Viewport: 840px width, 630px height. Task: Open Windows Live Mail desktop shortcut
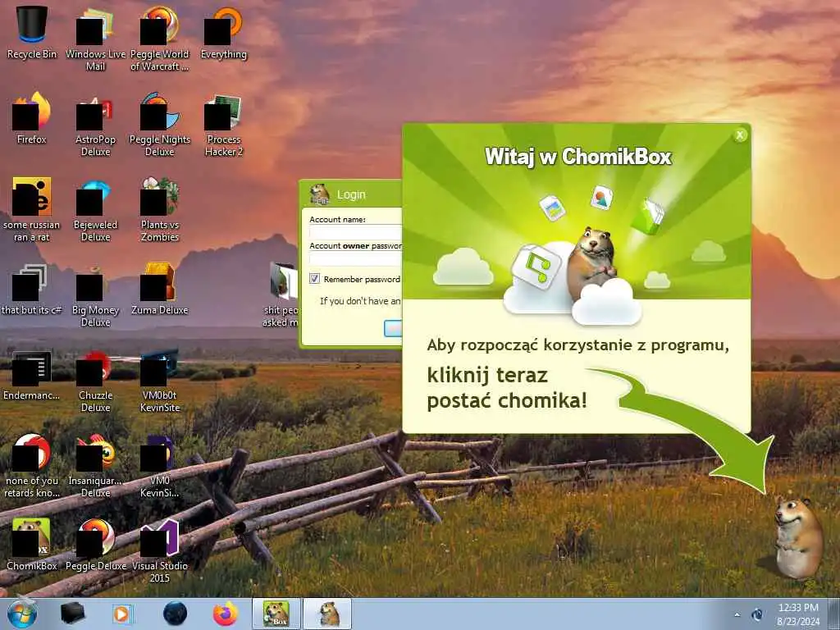(95, 38)
